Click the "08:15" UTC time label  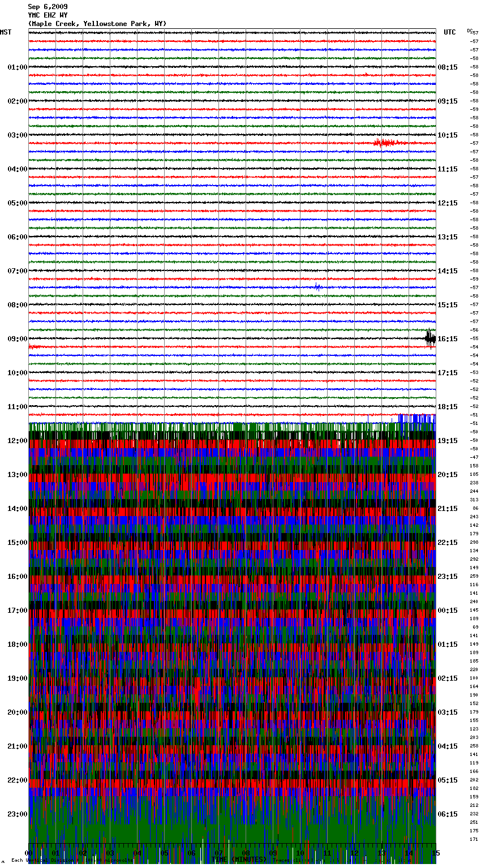[448, 67]
